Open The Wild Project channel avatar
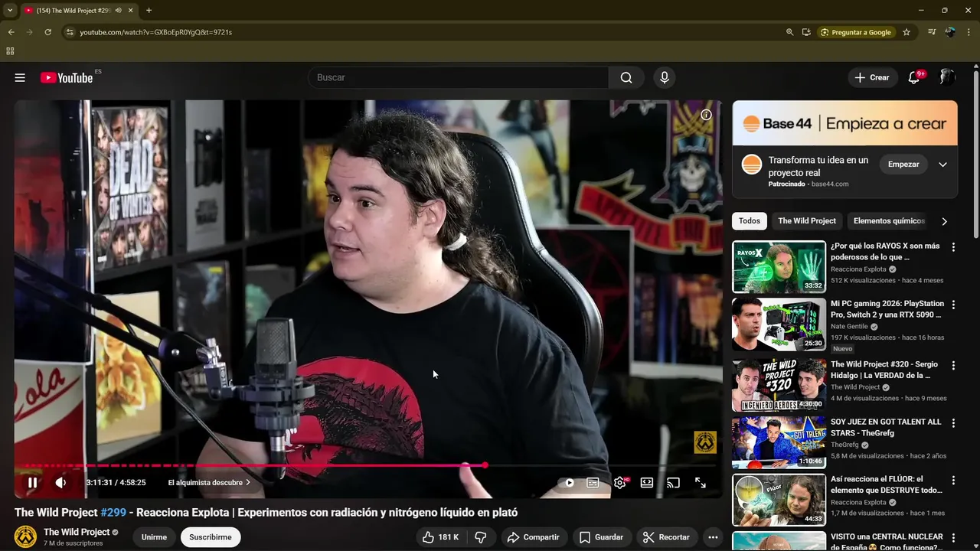980x551 pixels. coord(25,536)
